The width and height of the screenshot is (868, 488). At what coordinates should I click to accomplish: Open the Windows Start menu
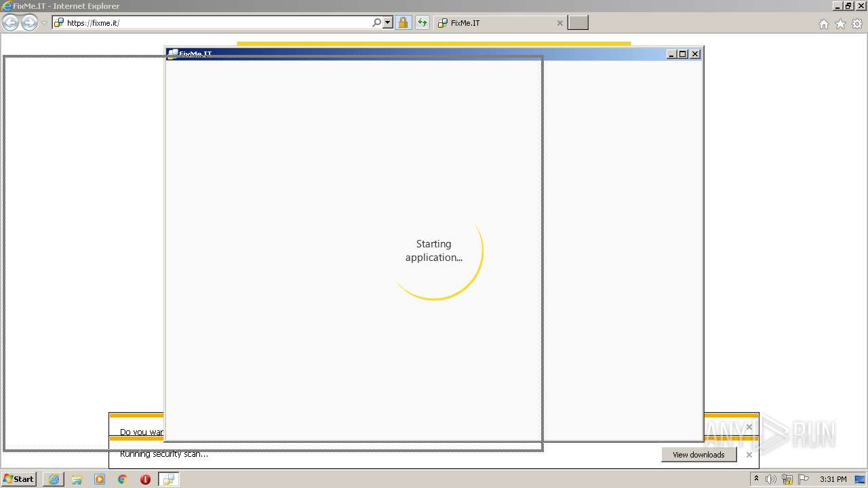(x=19, y=479)
